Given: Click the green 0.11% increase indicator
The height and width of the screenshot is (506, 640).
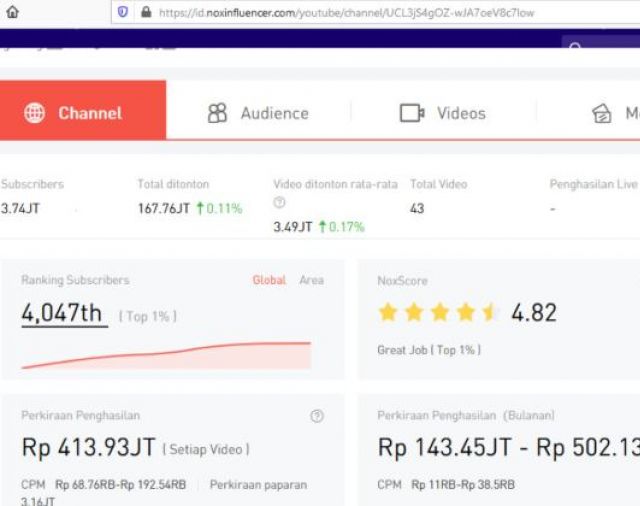Looking at the screenshot, I should click(x=219, y=209).
